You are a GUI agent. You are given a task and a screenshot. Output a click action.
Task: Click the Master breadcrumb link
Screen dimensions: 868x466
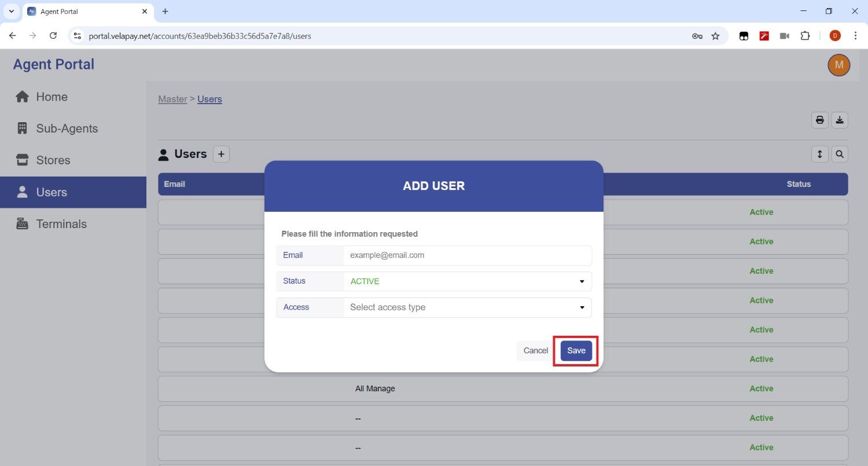(172, 99)
